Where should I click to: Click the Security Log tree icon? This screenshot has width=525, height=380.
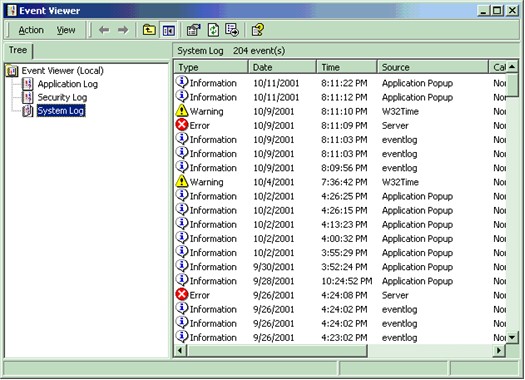coord(28,97)
